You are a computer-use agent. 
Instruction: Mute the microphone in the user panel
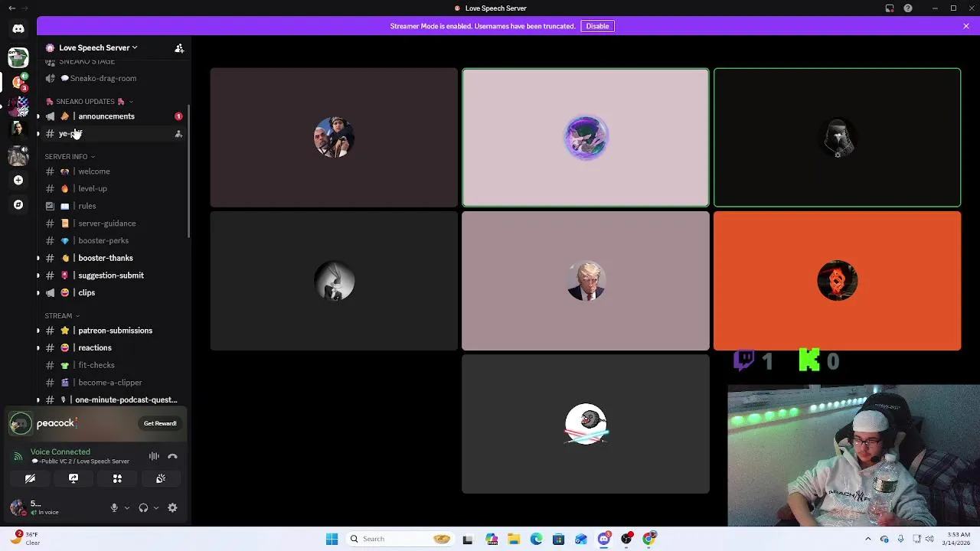(114, 507)
